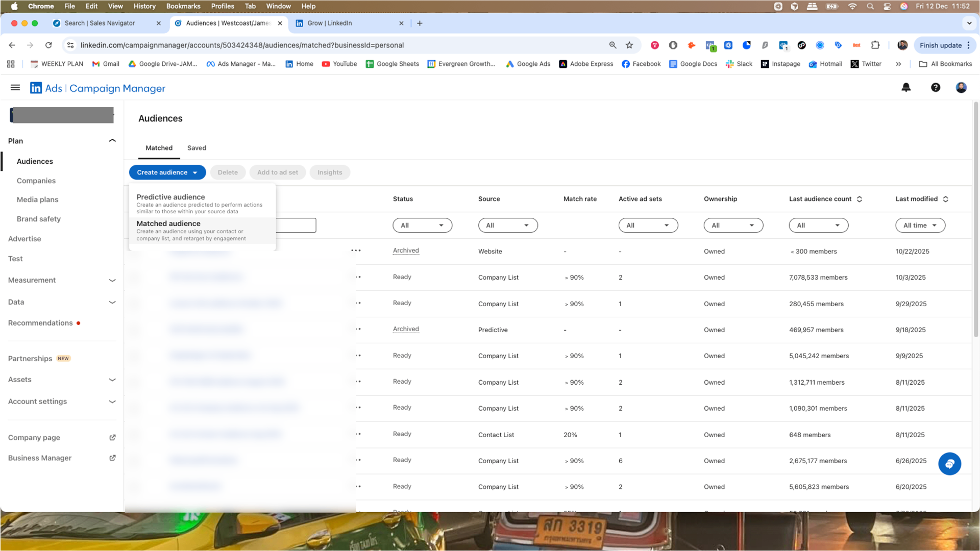Collapse the Plan section
The height and width of the screenshot is (551, 980).
(x=112, y=141)
